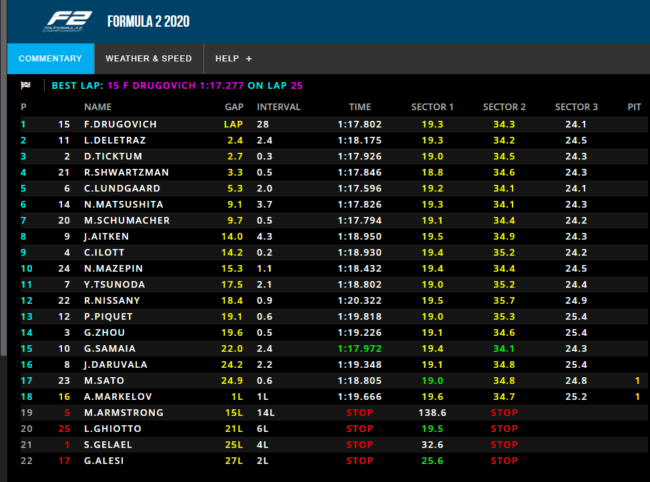The width and height of the screenshot is (650, 482).
Task: Click Nissany's 1:20.322 lap time
Action: (x=360, y=300)
